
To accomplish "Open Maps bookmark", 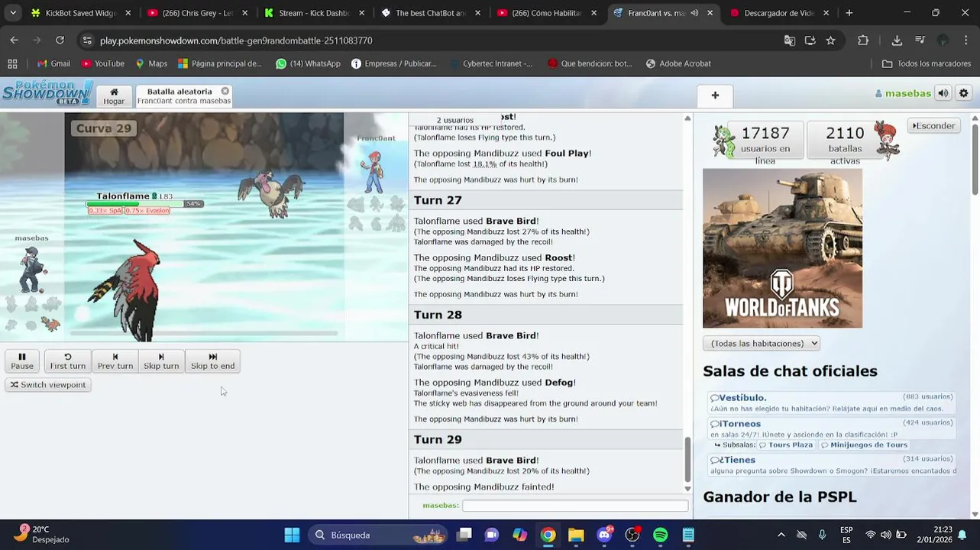I will (x=151, y=63).
